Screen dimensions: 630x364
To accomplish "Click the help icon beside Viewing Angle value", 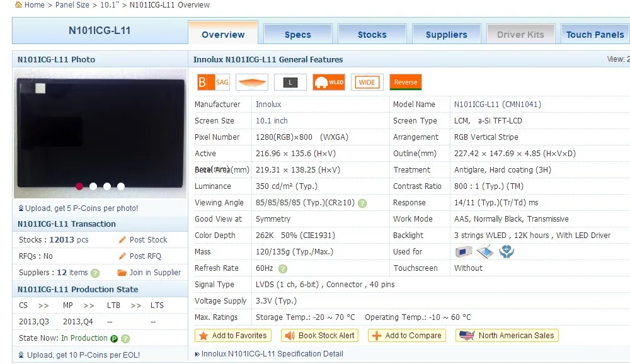I will click(362, 203).
